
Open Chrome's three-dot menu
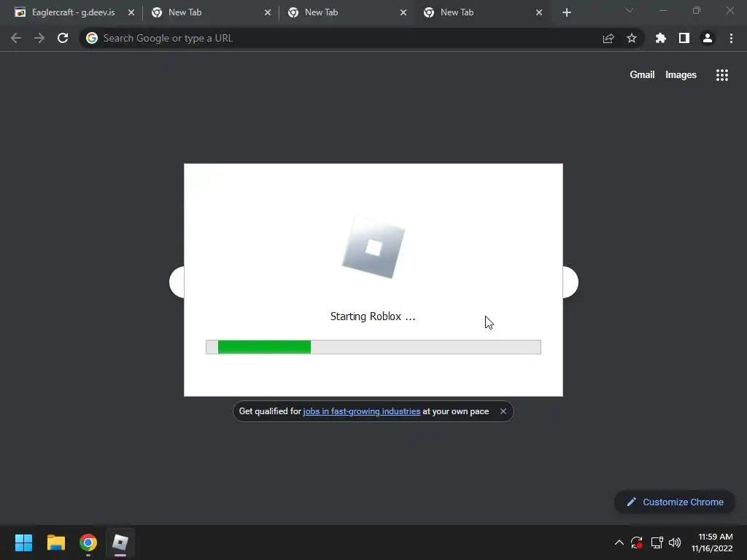point(731,38)
